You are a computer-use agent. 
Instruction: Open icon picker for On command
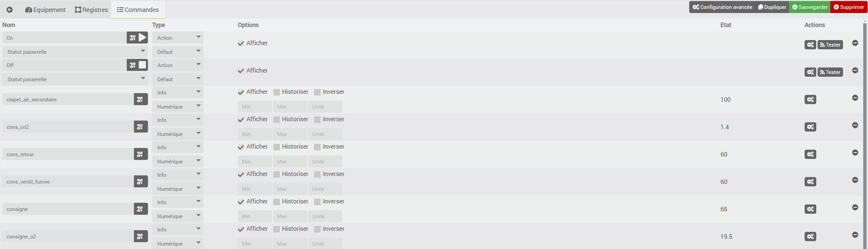coord(133,38)
